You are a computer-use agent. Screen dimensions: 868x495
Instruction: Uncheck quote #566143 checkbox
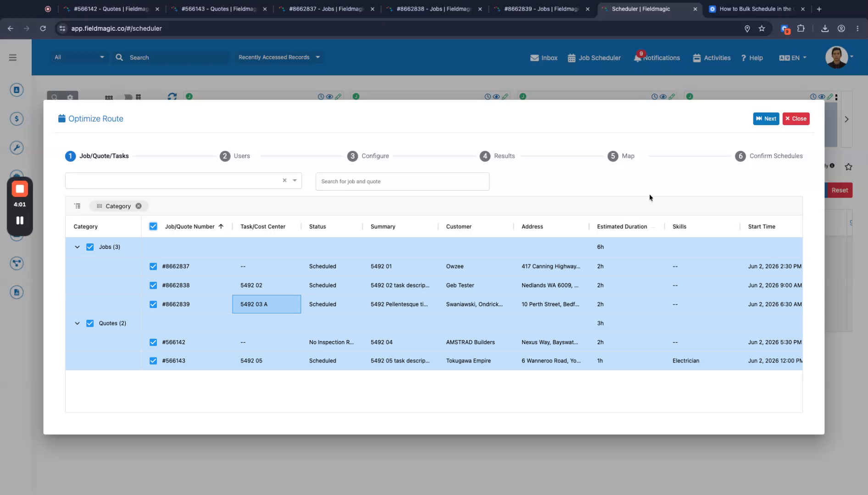pyautogui.click(x=153, y=361)
